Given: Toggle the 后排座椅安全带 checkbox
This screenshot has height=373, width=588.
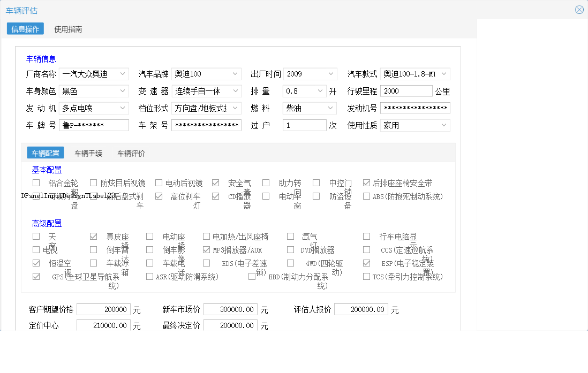Looking at the screenshot, I should point(367,182).
